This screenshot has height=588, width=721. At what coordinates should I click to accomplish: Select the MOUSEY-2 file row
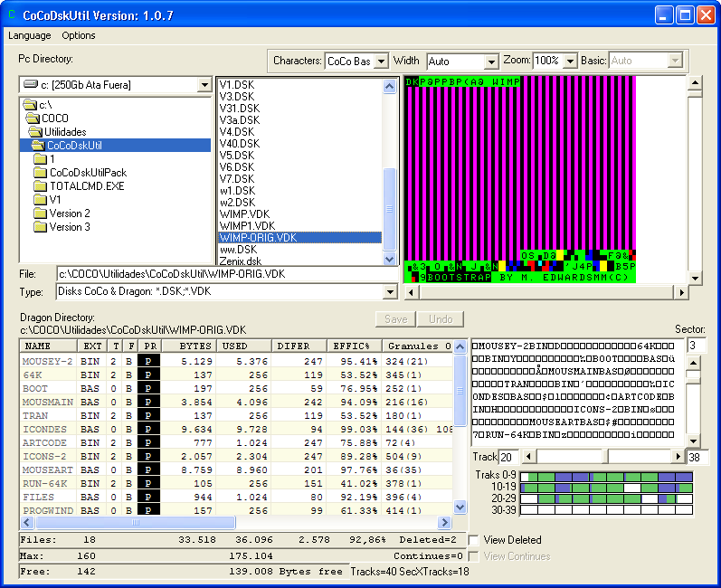[x=236, y=361]
